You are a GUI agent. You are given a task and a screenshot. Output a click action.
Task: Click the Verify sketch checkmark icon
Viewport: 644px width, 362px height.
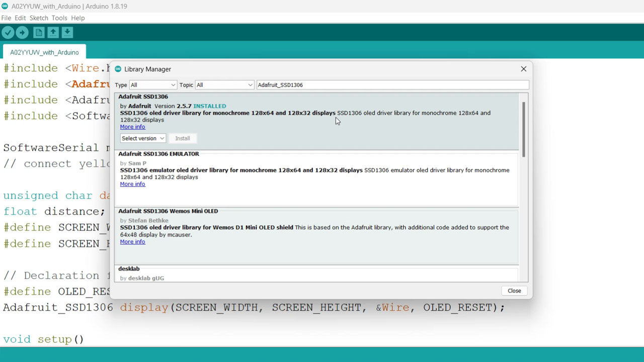point(8,33)
